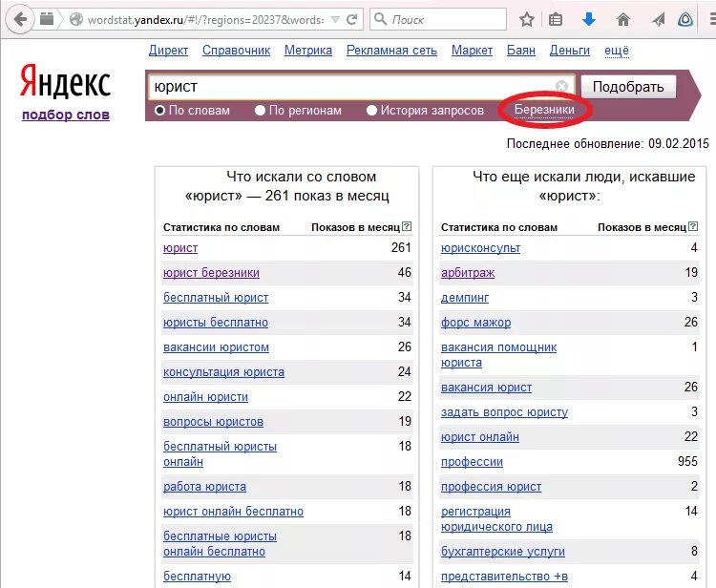Open the бесплатный юристы онлайн link

[x=221, y=453]
